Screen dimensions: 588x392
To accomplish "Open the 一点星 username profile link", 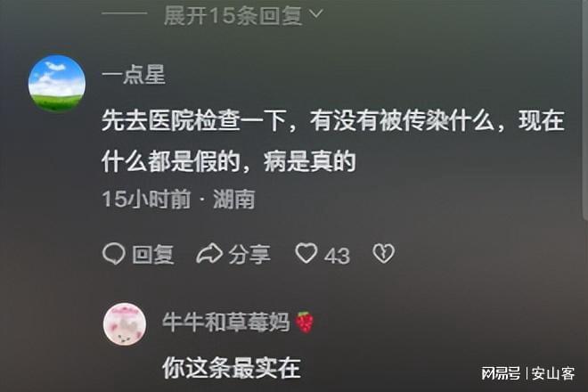I will pos(134,75).
